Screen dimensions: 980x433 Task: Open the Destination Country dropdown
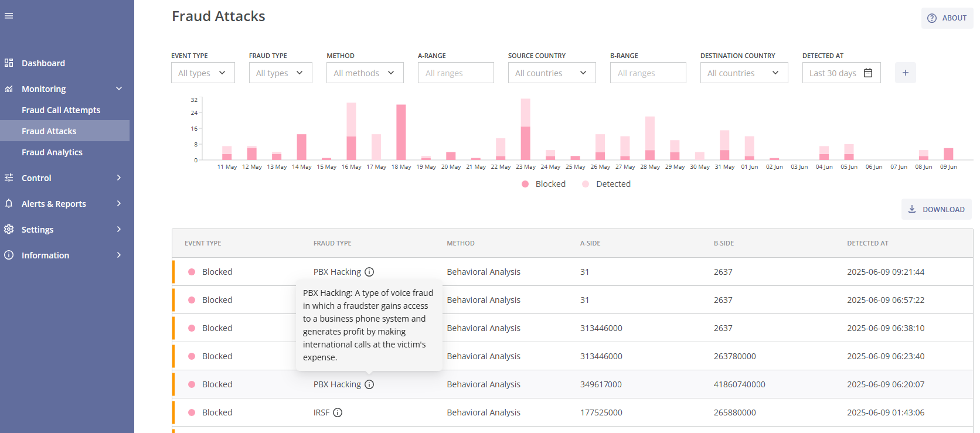pyautogui.click(x=744, y=73)
